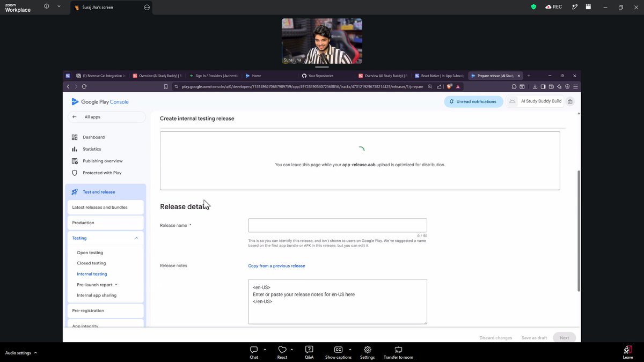The height and width of the screenshot is (362, 644).
Task: Click the browser back arrow
Action: [68, 86]
